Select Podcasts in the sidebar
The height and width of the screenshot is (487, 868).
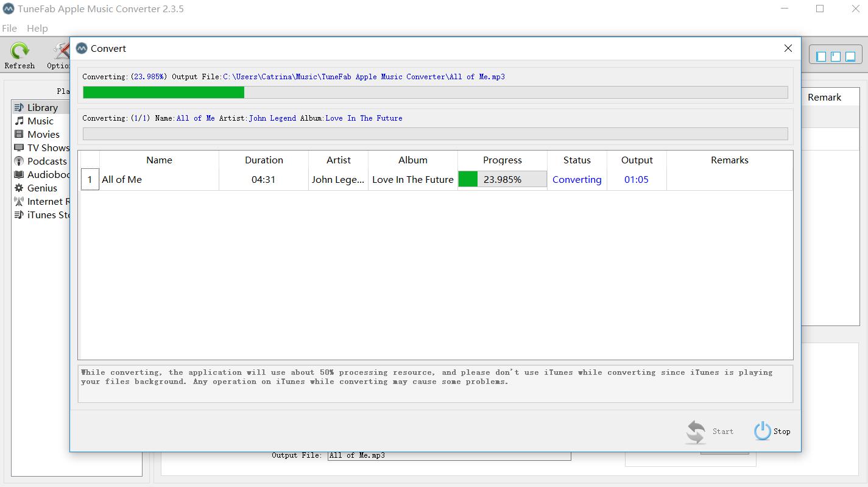[40, 161]
